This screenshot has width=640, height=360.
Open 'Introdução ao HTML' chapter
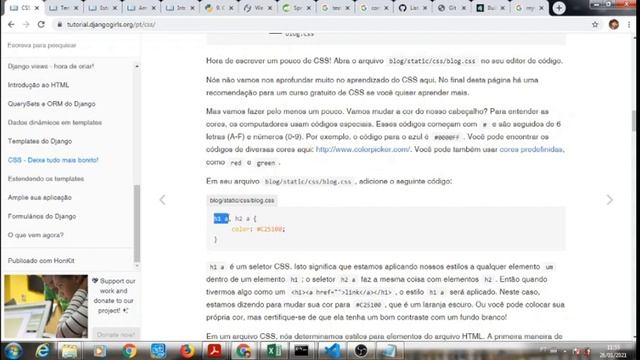click(x=38, y=85)
